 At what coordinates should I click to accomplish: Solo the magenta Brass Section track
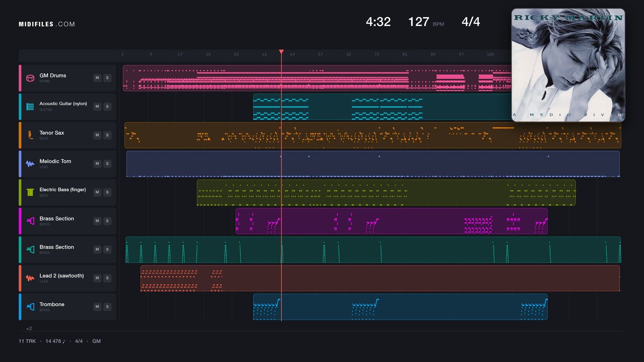107,221
